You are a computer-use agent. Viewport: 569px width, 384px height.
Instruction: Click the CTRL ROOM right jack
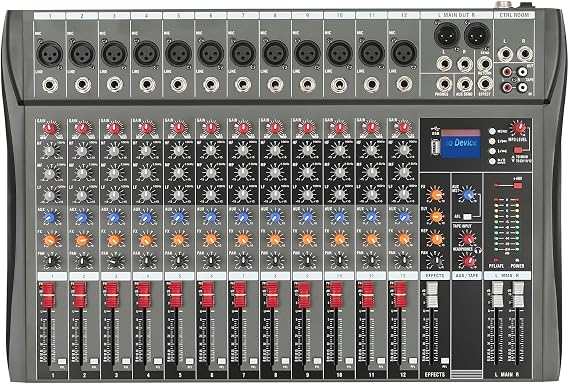point(524,54)
